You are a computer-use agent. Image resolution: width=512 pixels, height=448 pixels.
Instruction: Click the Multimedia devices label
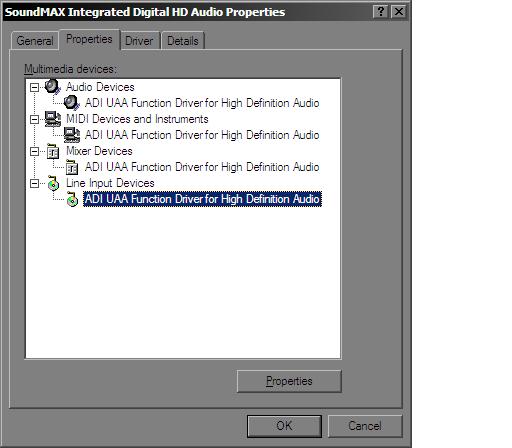pos(70,69)
